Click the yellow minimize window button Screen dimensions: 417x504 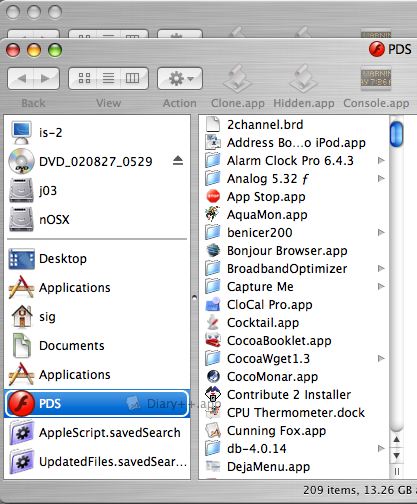coord(34,50)
